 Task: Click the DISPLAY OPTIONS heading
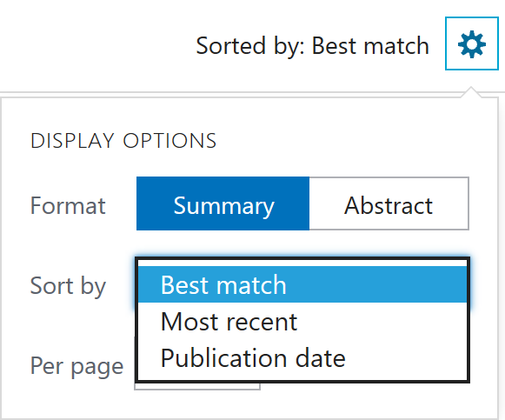(x=123, y=141)
